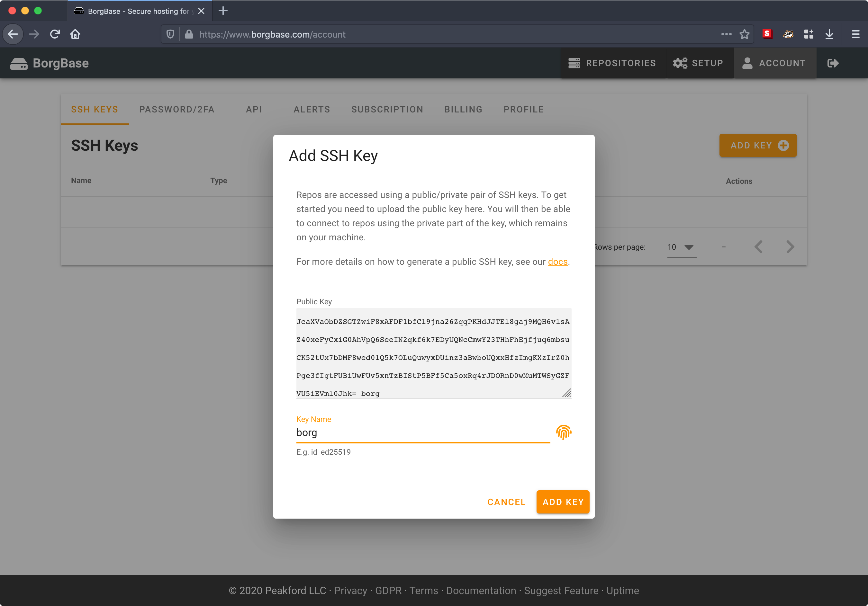The height and width of the screenshot is (606, 868).
Task: Show downloads arrow panel
Action: (829, 34)
